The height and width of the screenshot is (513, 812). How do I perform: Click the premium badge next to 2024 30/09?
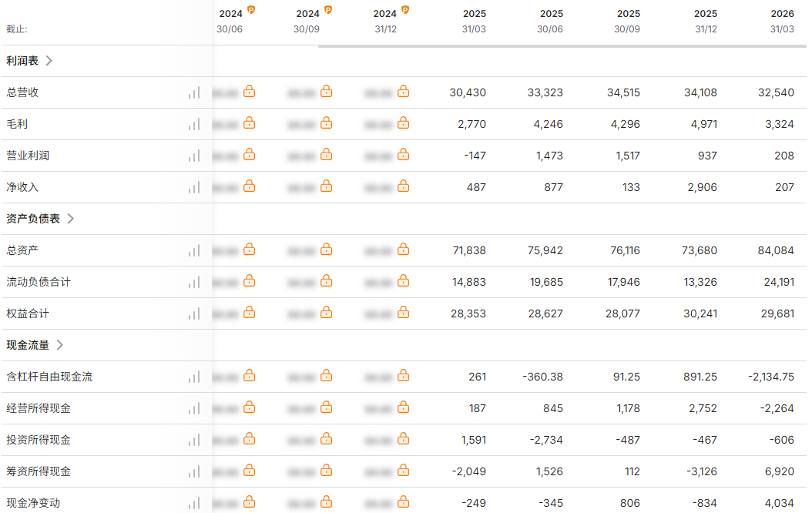coord(327,10)
